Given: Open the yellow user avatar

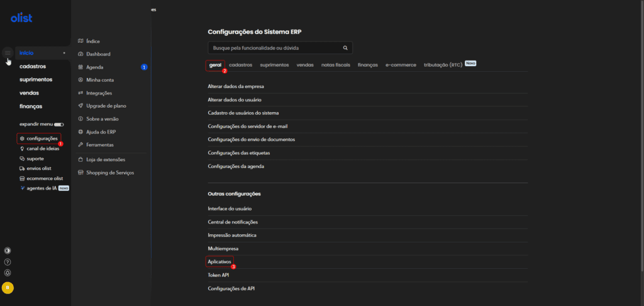Looking at the screenshot, I should click(8, 288).
